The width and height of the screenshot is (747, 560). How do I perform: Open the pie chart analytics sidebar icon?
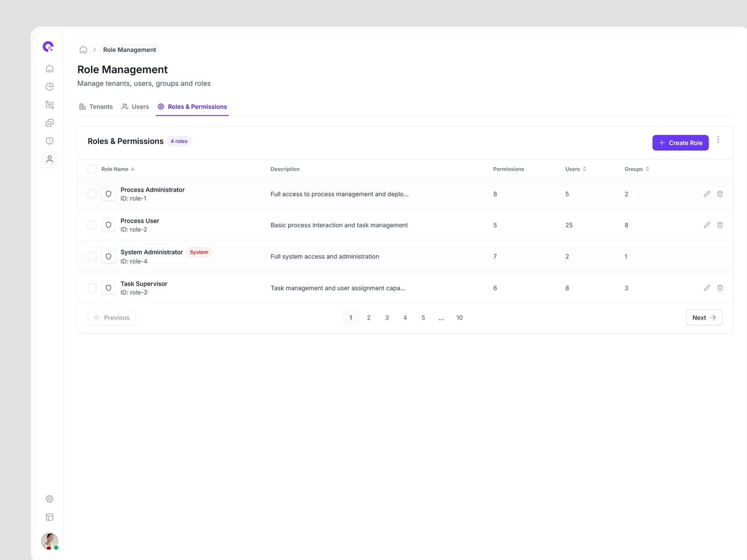tap(49, 87)
